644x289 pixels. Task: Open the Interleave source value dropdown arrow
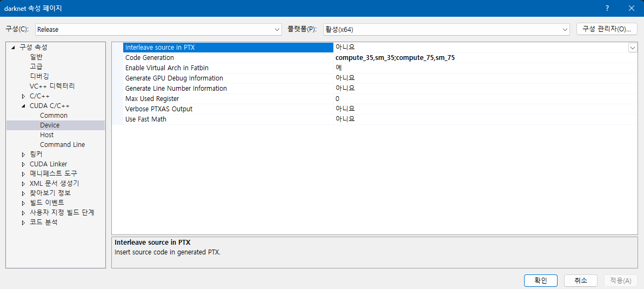click(633, 48)
